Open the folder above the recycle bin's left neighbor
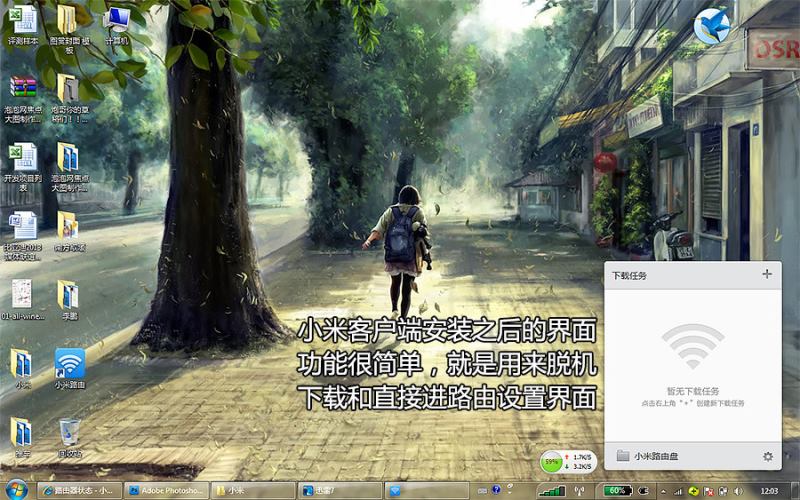Screen dimensions: 800x500 (x=22, y=368)
